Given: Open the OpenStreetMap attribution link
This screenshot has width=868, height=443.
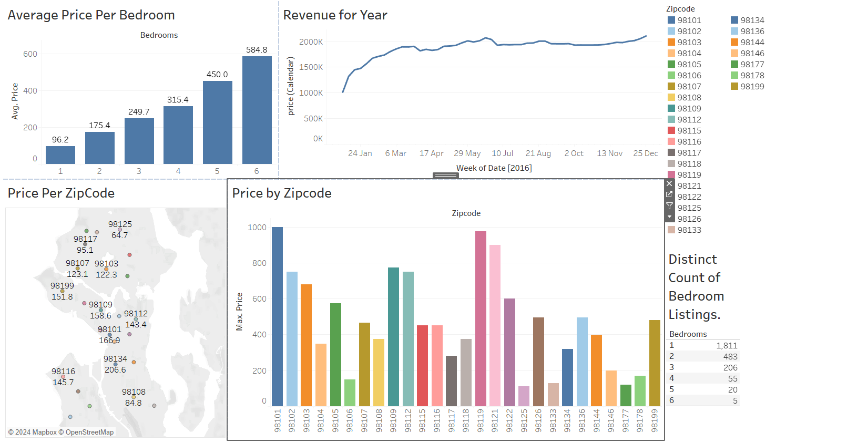Looking at the screenshot, I should pyautogui.click(x=89, y=432).
